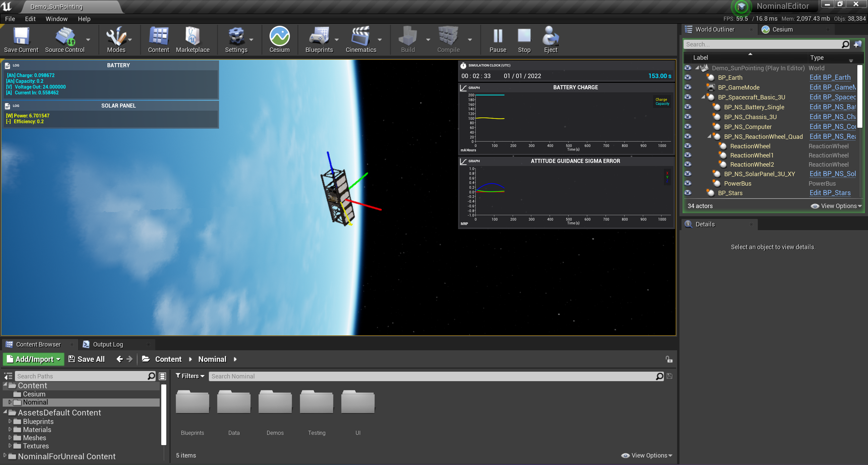This screenshot has height=465, width=868.
Task: Toggle visibility of BP_Stars
Action: [x=688, y=193]
